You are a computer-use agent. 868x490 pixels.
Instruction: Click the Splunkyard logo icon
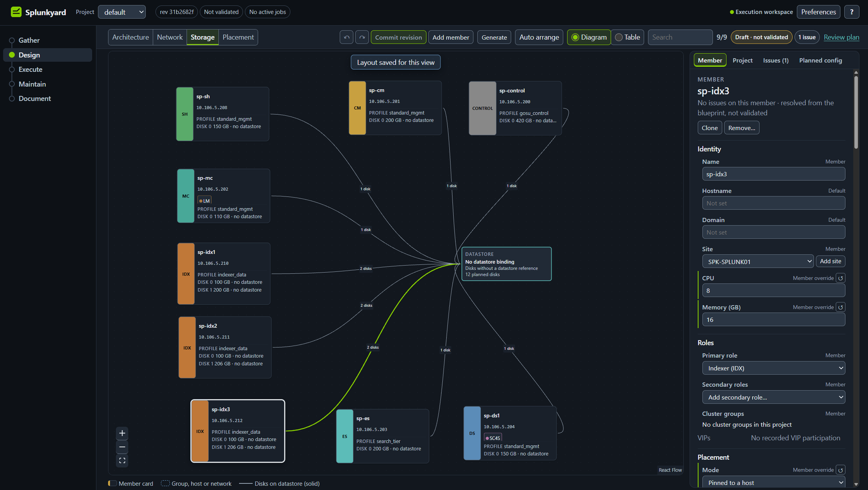click(16, 12)
